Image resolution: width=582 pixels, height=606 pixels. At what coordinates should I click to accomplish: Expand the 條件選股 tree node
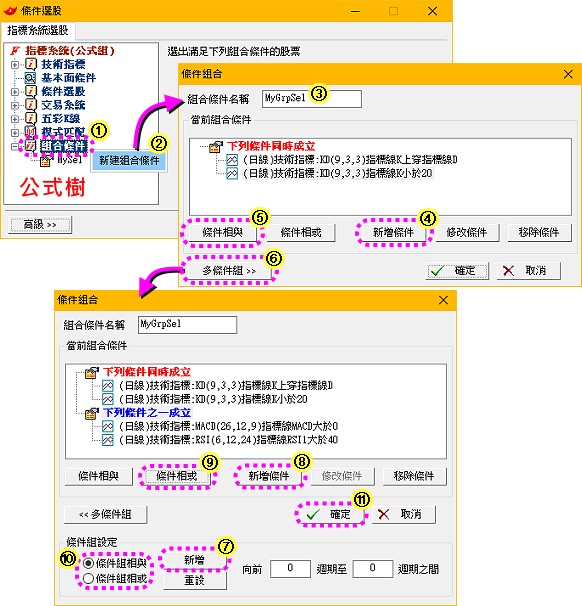tap(15, 92)
